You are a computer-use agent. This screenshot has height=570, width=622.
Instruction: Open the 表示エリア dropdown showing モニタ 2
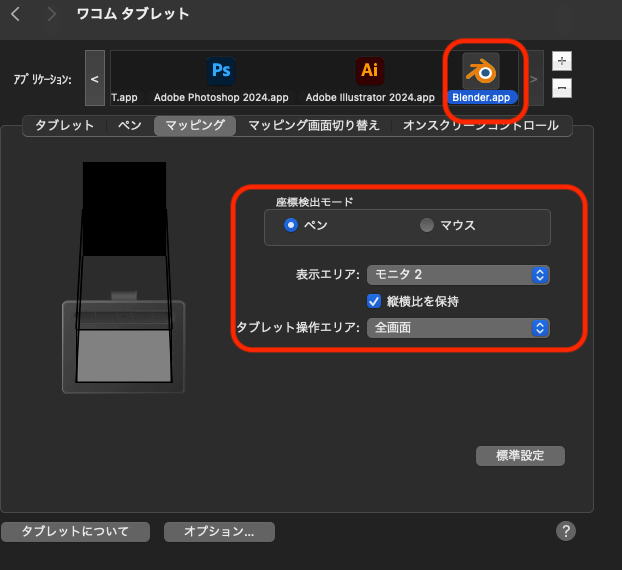[458, 275]
